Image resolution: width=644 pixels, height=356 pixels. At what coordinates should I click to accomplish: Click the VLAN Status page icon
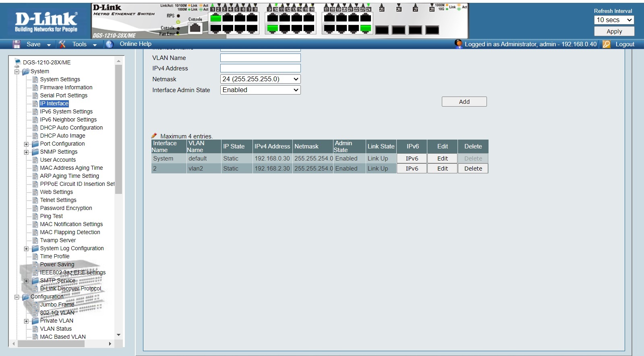click(35, 329)
